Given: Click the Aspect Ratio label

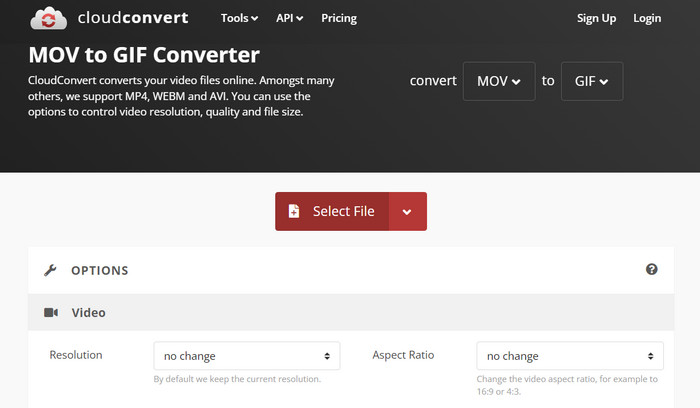Looking at the screenshot, I should (x=403, y=355).
